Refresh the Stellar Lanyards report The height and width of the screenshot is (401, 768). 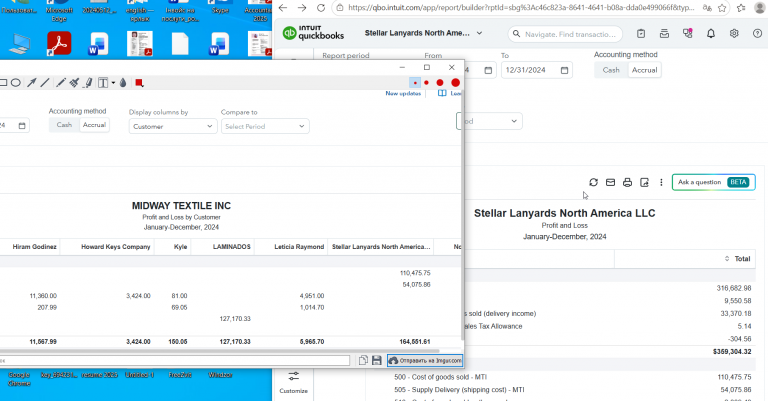coord(593,182)
